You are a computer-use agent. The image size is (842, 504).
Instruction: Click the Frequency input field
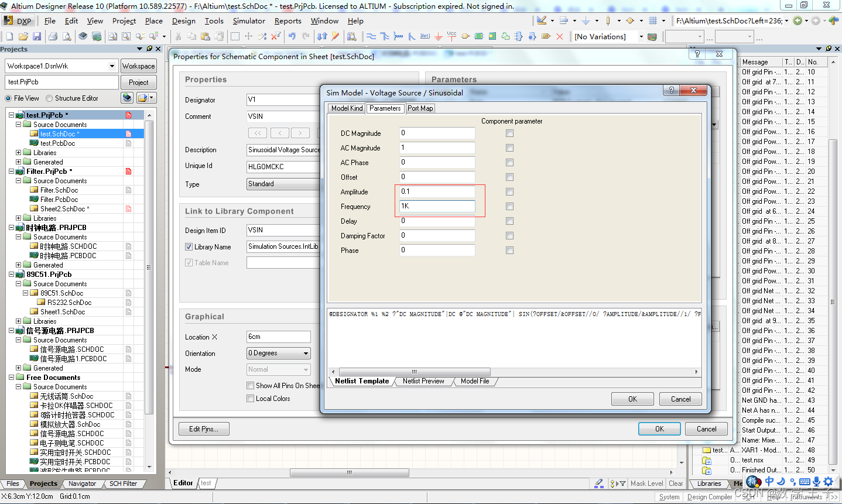point(437,207)
